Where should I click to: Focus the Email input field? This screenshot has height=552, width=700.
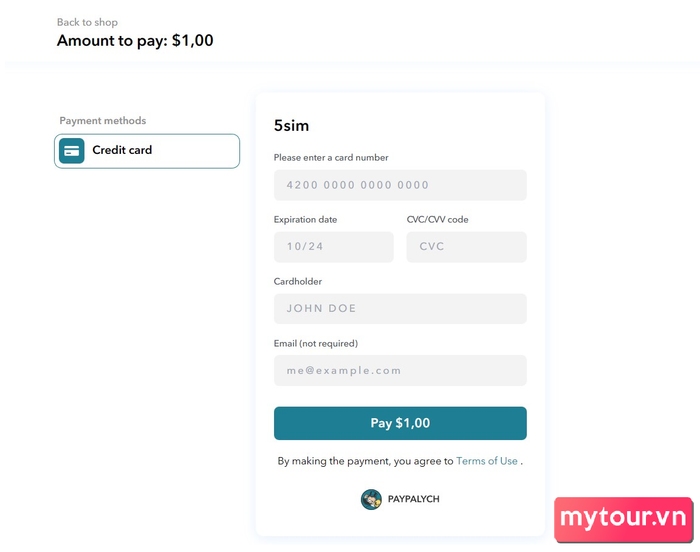coord(400,370)
